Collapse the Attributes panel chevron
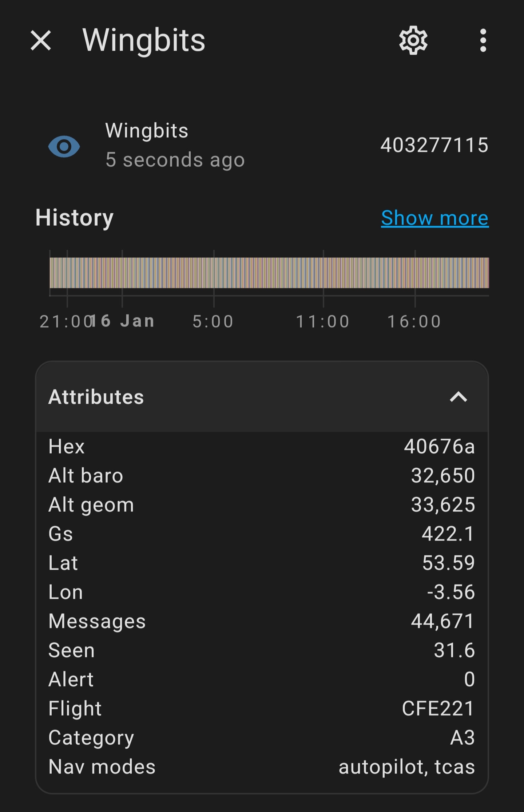The height and width of the screenshot is (812, 524). click(458, 397)
